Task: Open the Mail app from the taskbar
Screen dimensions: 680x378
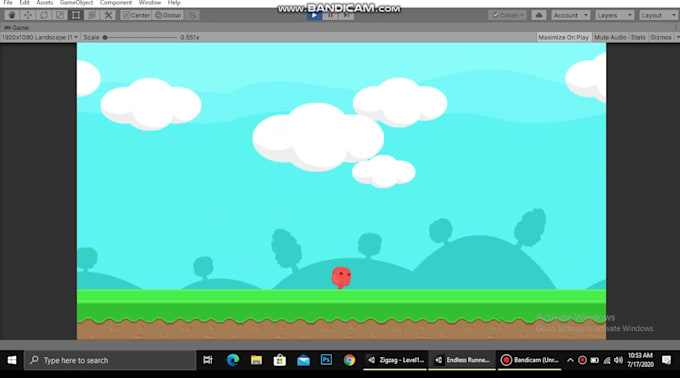Action: pyautogui.click(x=303, y=360)
